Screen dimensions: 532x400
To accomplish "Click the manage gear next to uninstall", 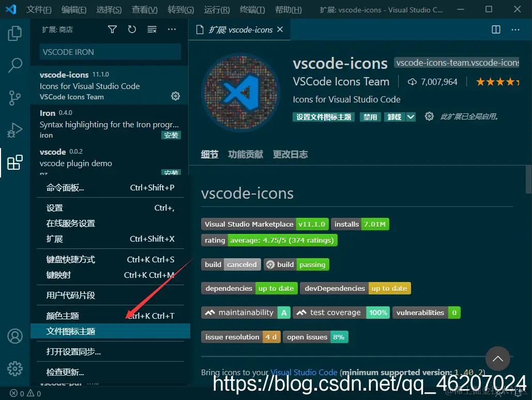I will (x=429, y=116).
